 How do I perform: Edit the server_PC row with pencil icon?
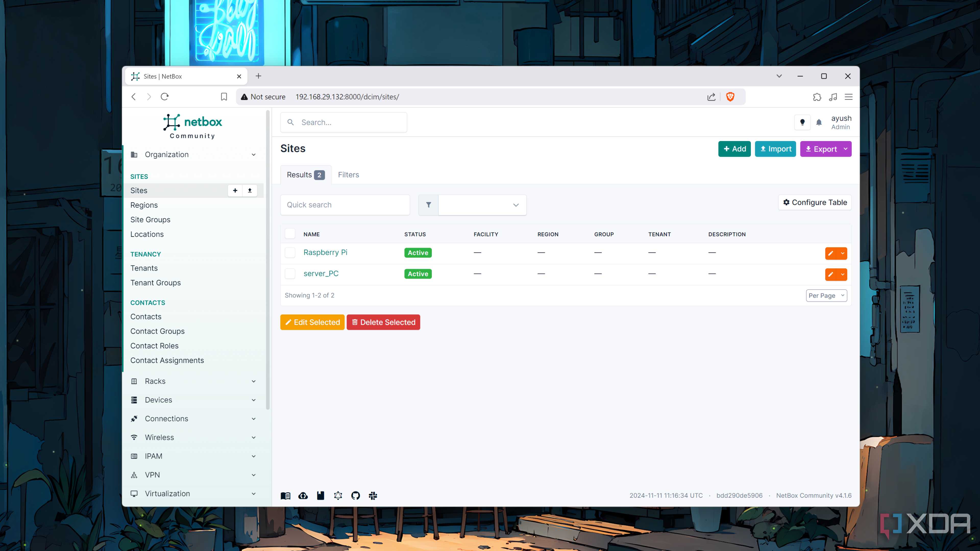click(x=830, y=274)
